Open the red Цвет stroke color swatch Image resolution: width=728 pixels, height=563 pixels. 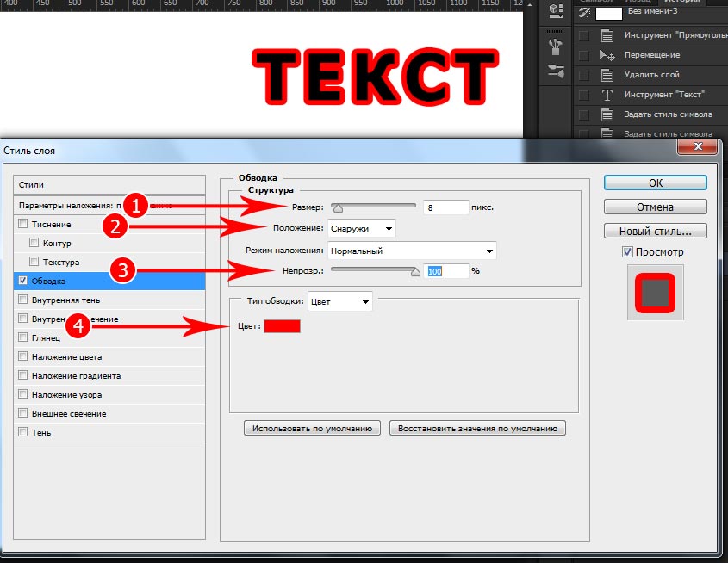pyautogui.click(x=282, y=326)
